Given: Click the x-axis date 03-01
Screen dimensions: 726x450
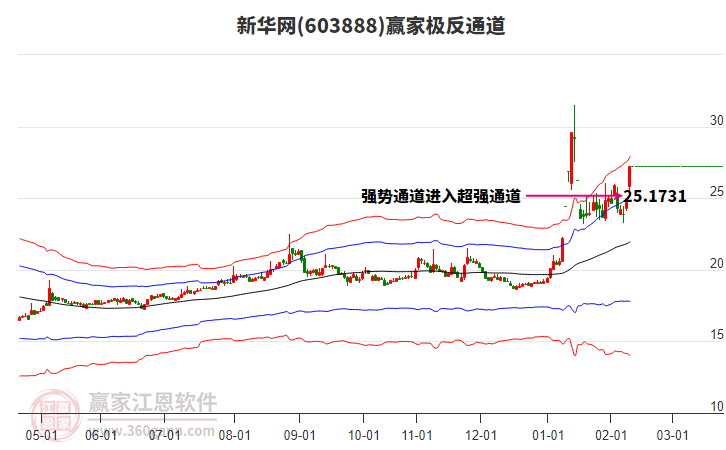Looking at the screenshot, I should tap(672, 436).
